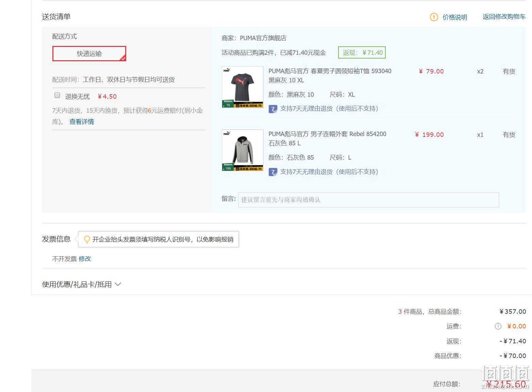Click 修改 to edit invoice info
The width and height of the screenshot is (532, 392).
[85, 259]
